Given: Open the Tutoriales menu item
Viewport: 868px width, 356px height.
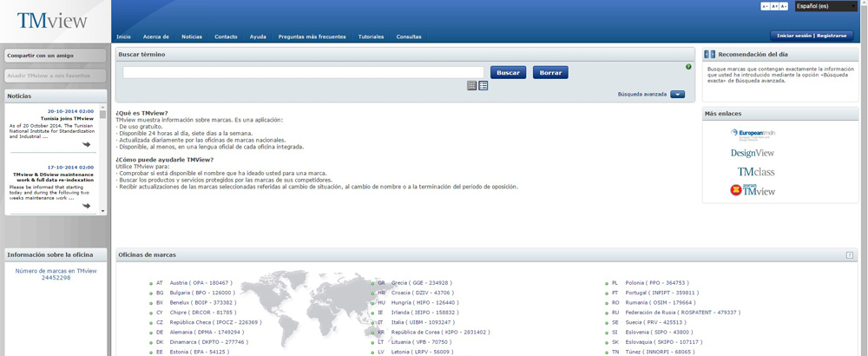Looking at the screenshot, I should click(x=371, y=36).
